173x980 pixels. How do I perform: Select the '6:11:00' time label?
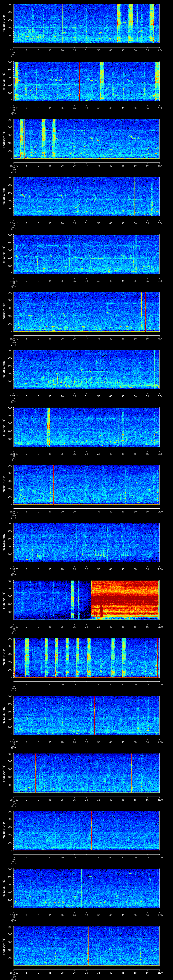click(x=14, y=627)
